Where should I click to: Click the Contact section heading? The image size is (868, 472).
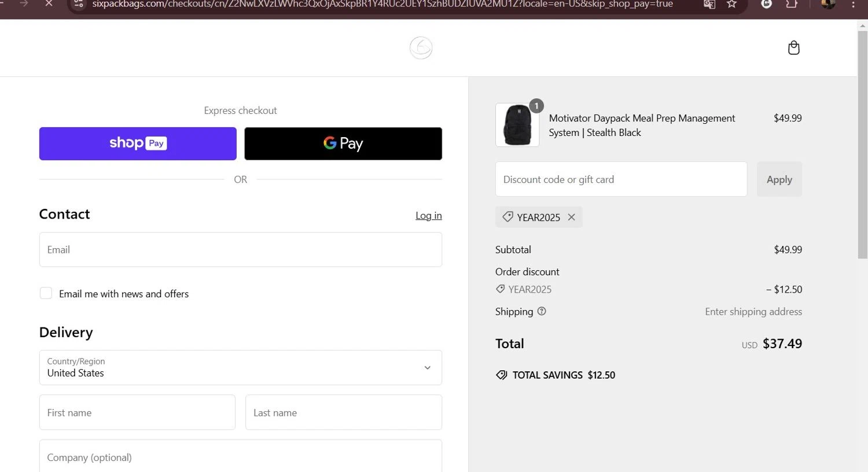coord(64,214)
